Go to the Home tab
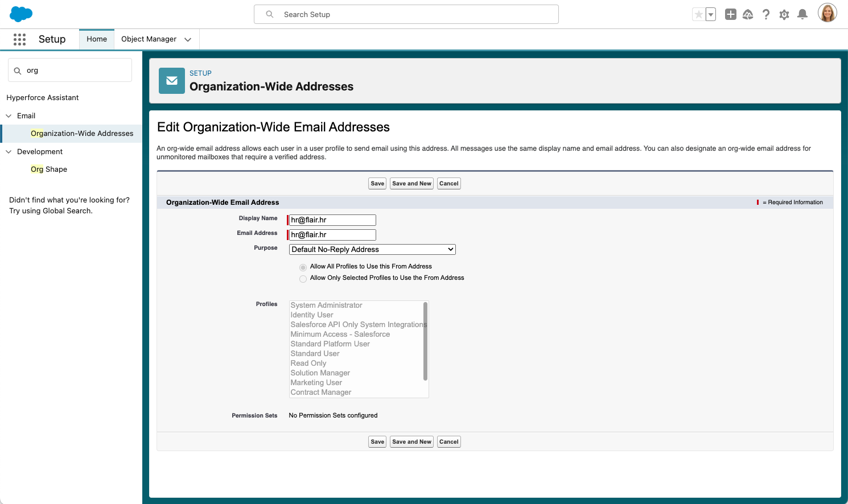This screenshot has width=848, height=504. [97, 39]
